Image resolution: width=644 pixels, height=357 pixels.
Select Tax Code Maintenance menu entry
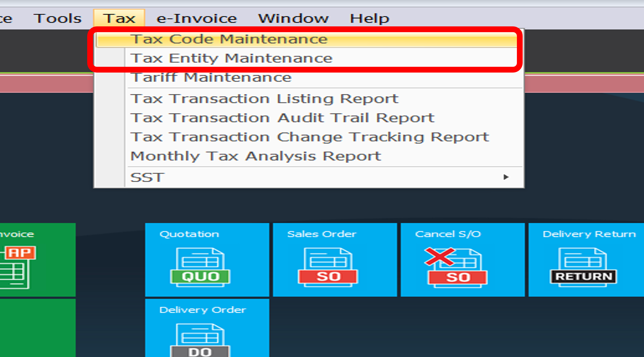(229, 39)
